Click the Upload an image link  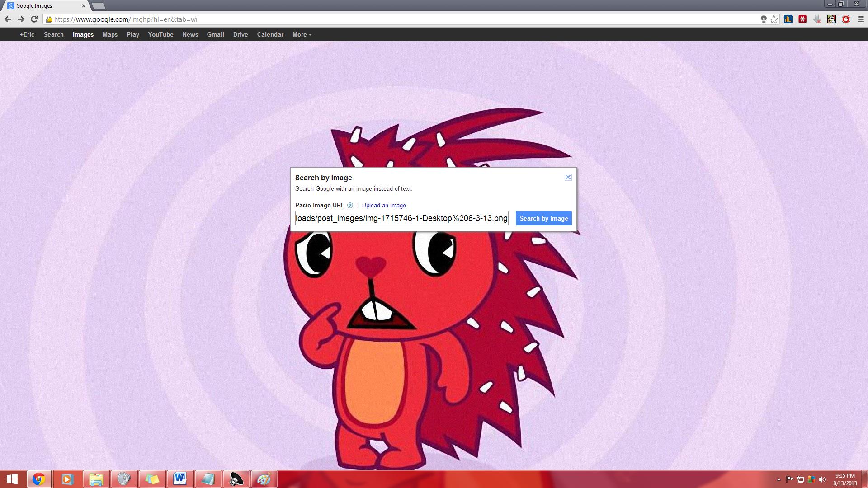(384, 206)
